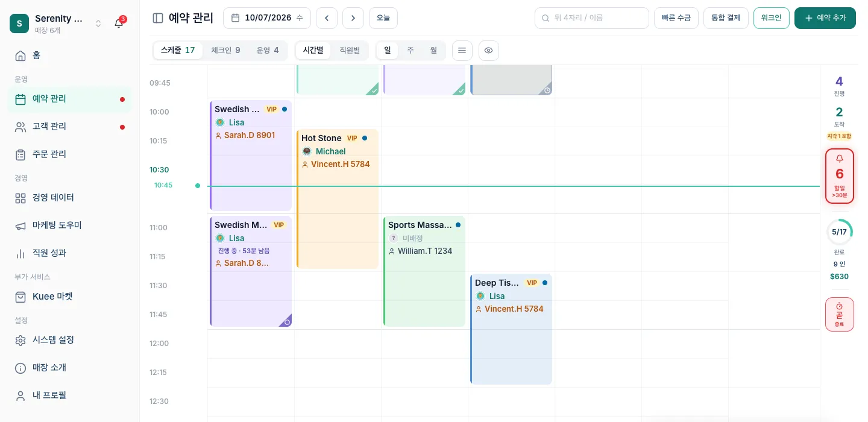
Task: Click the 5/17 completion progress ring
Action: [840, 232]
